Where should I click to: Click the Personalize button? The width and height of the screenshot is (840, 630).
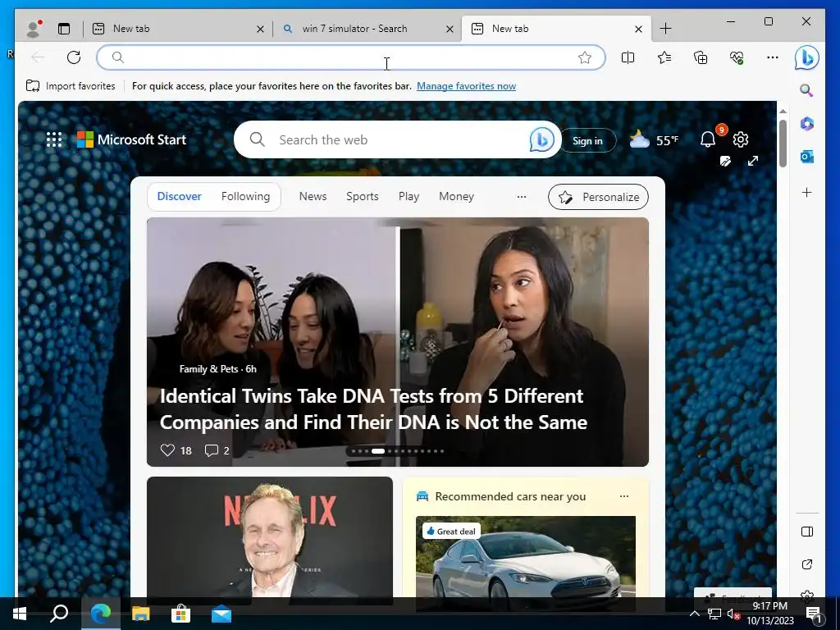click(598, 197)
